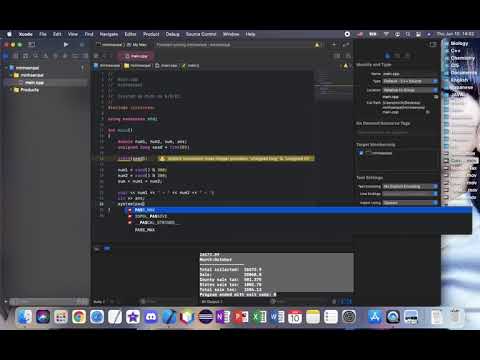Click the yellow warning icon in activity bar
The image size is (480, 360).
click(x=317, y=45)
